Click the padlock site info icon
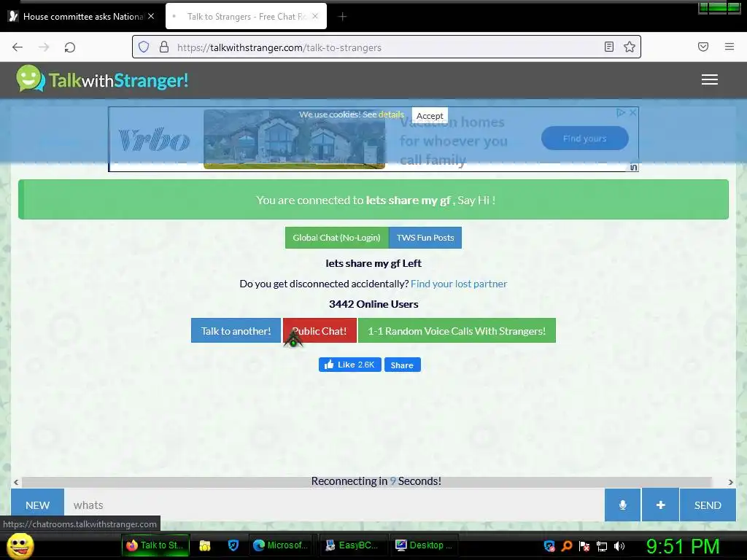The image size is (747, 560). 164,47
